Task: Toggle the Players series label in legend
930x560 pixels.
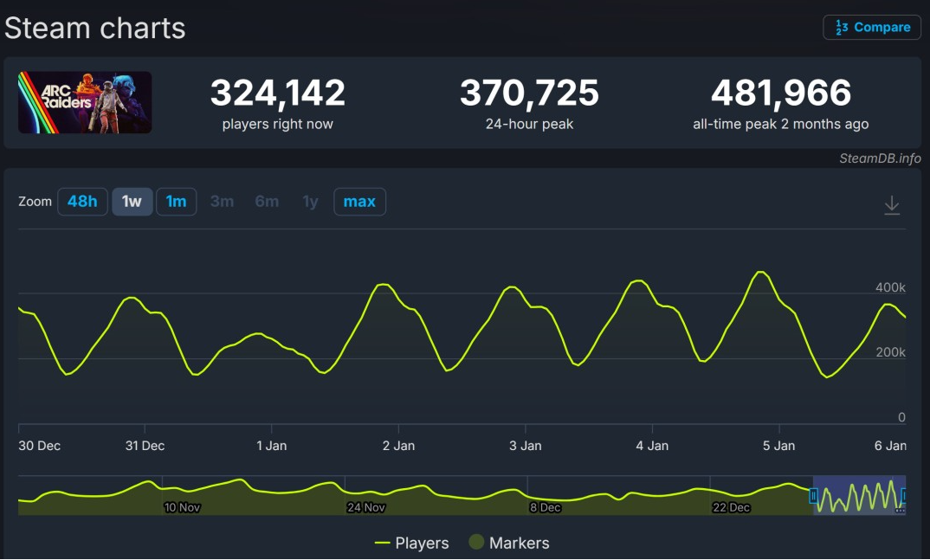Action: pos(422,544)
